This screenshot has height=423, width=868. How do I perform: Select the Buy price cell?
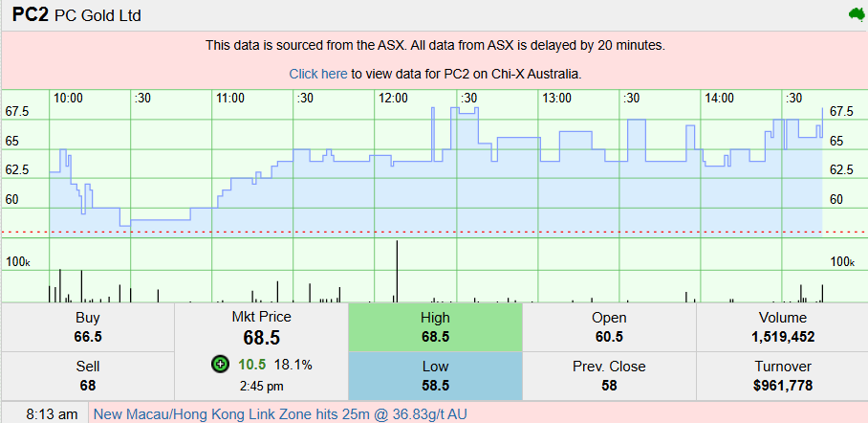87,327
